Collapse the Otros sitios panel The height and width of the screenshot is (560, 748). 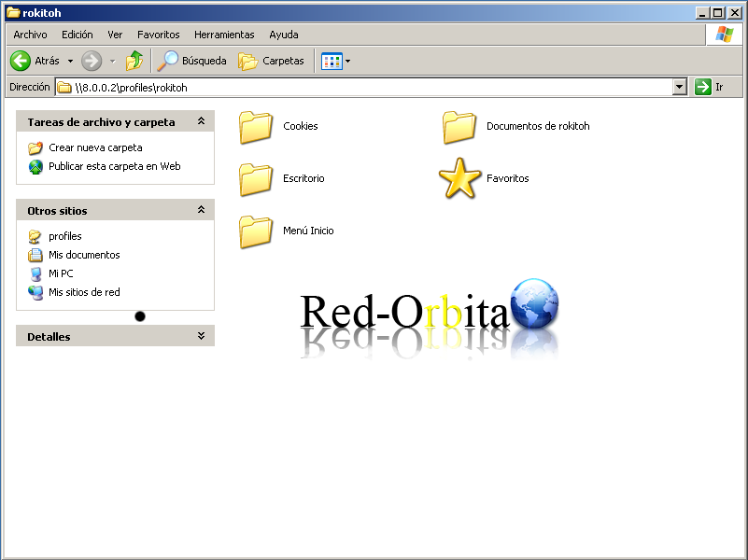tap(202, 210)
